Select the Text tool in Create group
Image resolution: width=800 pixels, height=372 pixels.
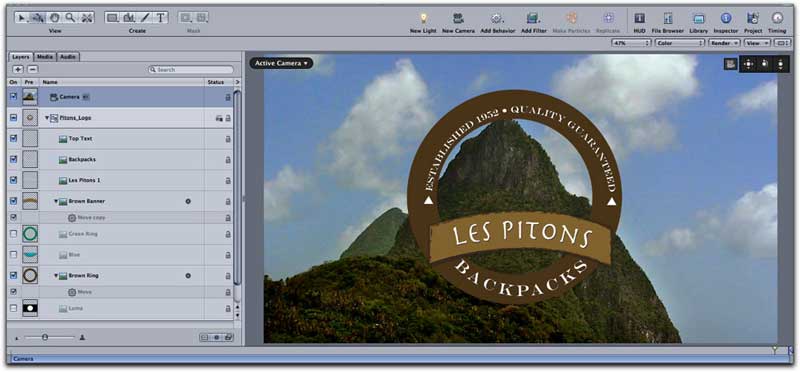pyautogui.click(x=160, y=18)
